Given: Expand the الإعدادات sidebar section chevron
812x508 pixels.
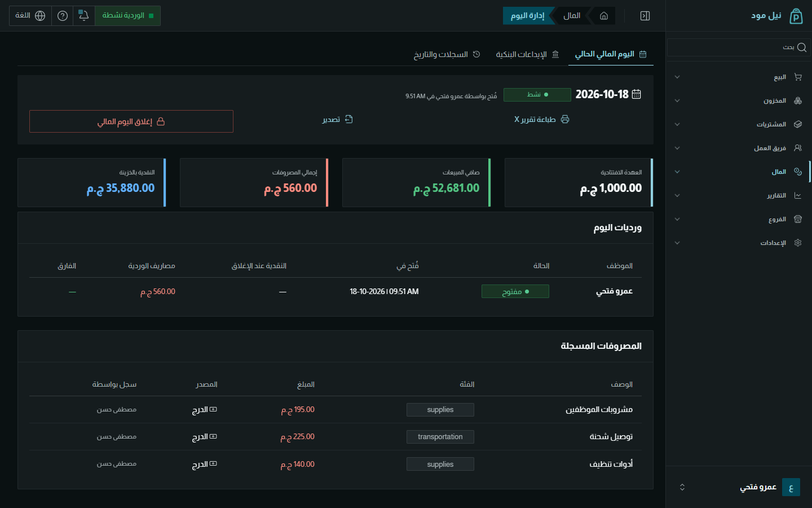Looking at the screenshot, I should point(677,243).
